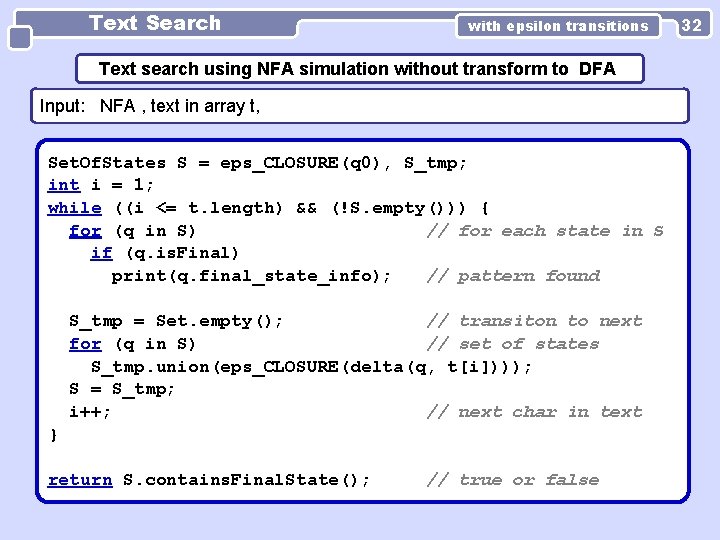This screenshot has width=720, height=540.
Task: Click the 'for' keyword beside 'for each state' comment
Action: pyautogui.click(x=85, y=231)
